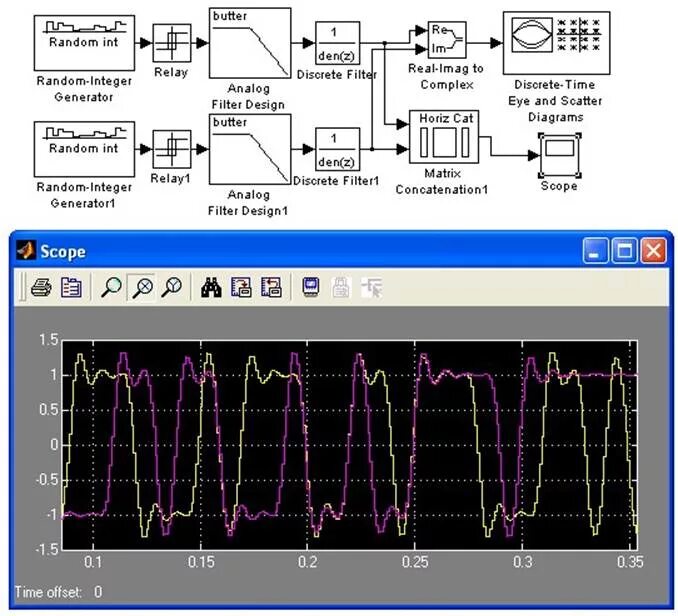The width and height of the screenshot is (678, 616).
Task: Click the greyed Signal selection icon
Action: tap(372, 287)
